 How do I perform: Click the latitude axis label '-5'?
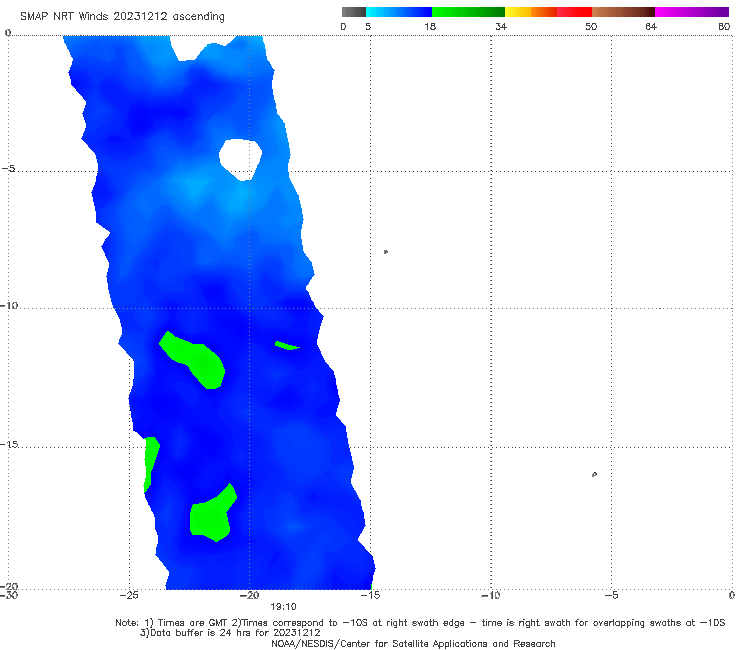point(8,169)
